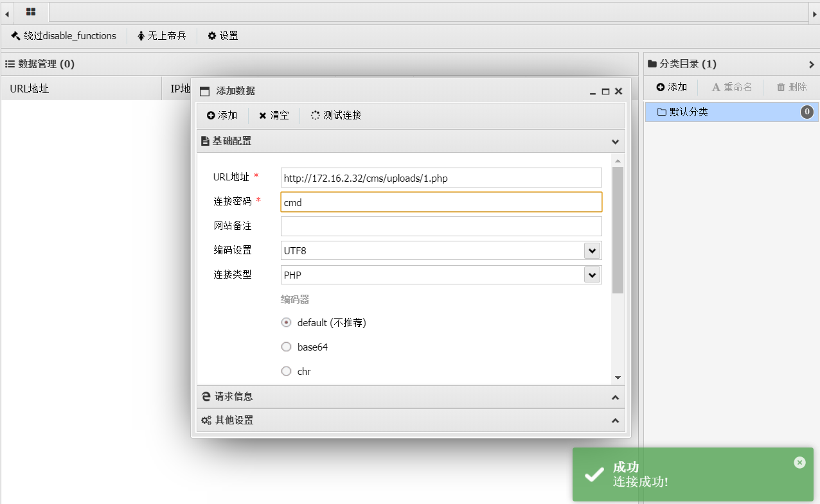This screenshot has height=504, width=820.
Task: Click the 添加数据 window title icon
Action: pos(205,92)
